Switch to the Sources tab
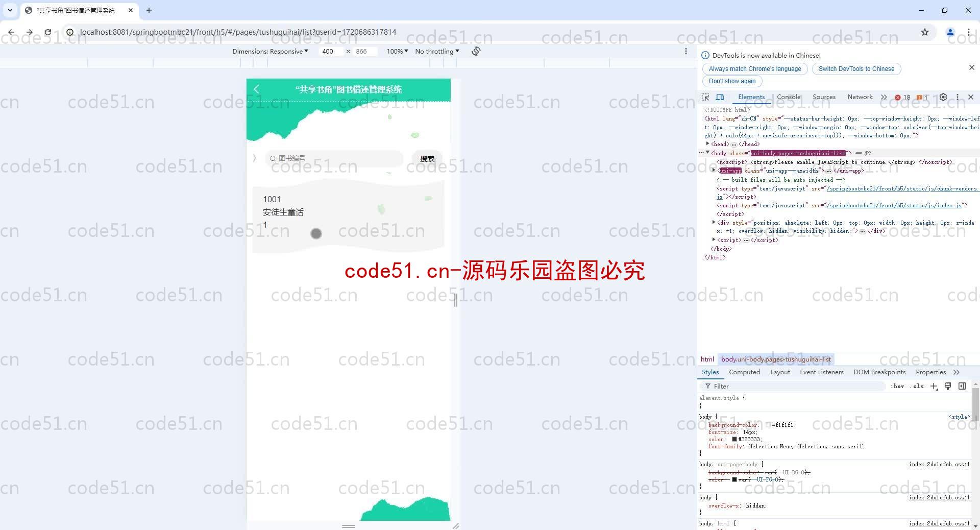 (824, 97)
